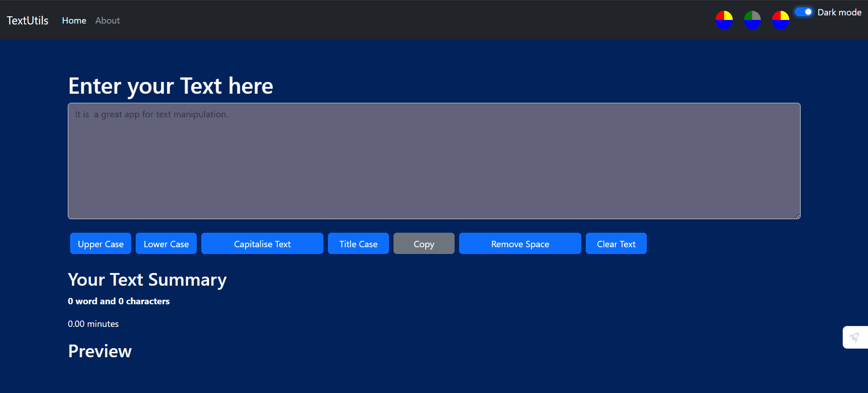
Task: Go to the About page
Action: [108, 20]
